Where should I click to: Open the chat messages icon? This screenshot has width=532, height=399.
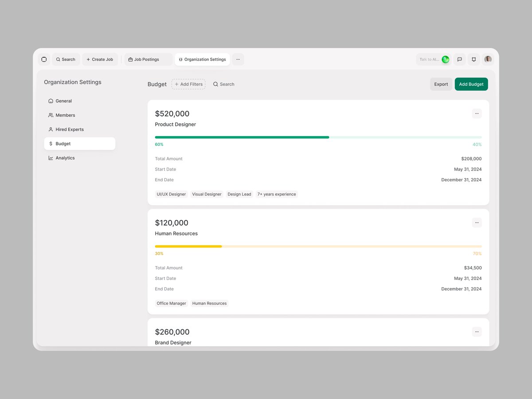click(x=460, y=59)
